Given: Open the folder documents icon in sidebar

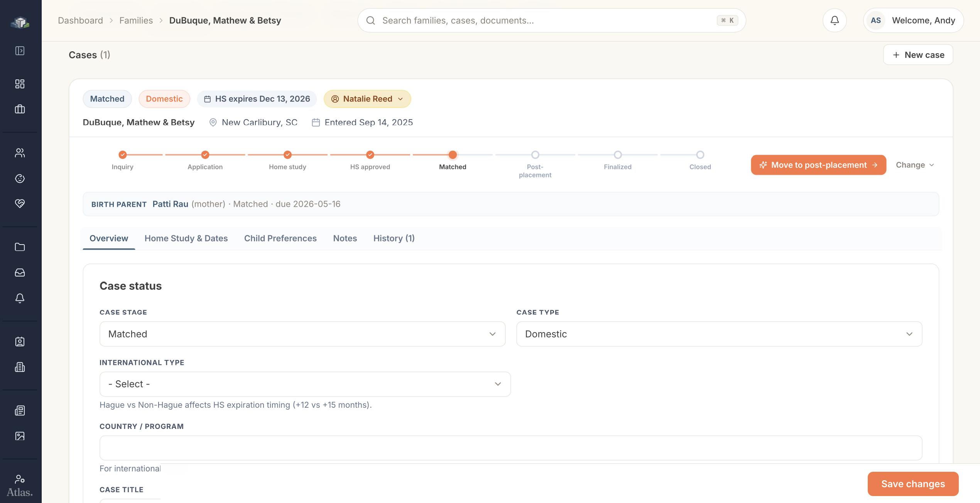Looking at the screenshot, I should pyautogui.click(x=20, y=247).
